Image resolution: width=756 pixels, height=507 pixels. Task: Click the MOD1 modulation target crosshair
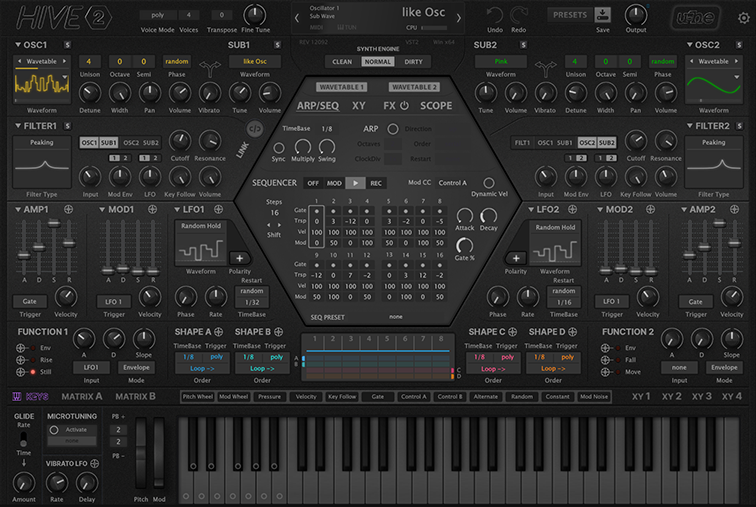[x=152, y=209]
